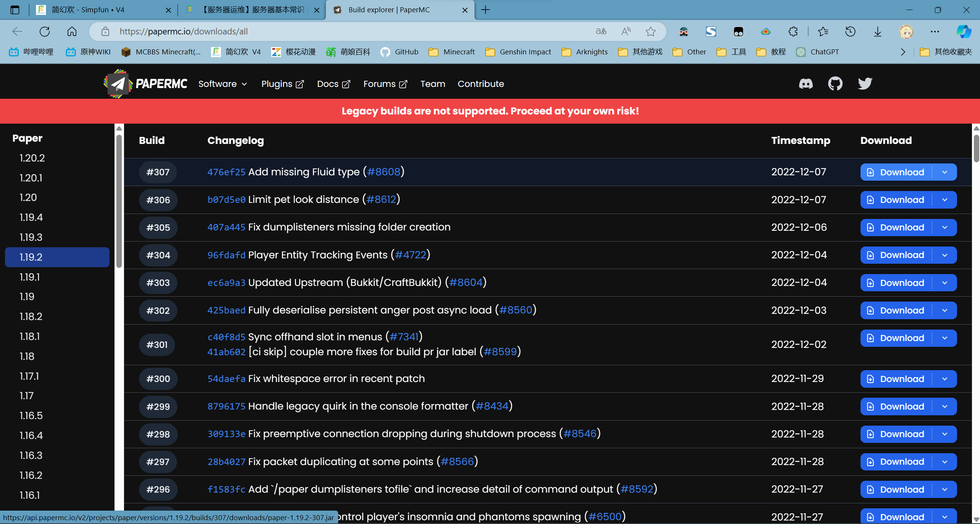Add this page to browser favorites
The height and width of the screenshot is (524, 980).
point(651,32)
